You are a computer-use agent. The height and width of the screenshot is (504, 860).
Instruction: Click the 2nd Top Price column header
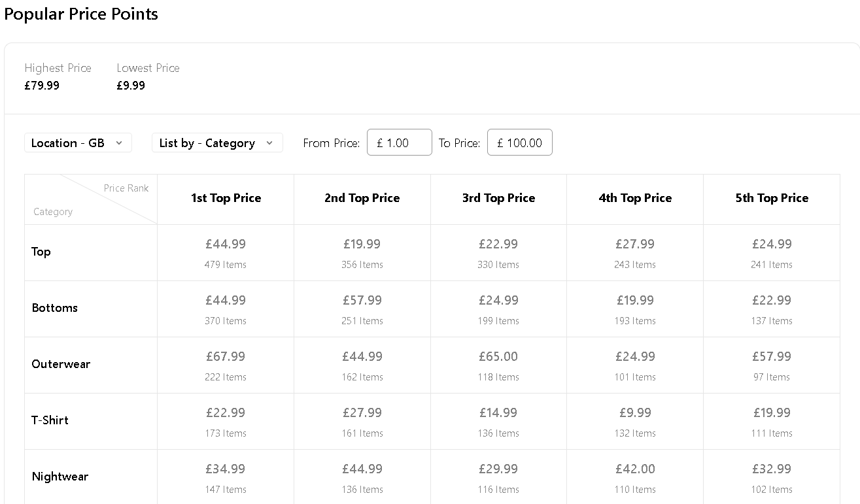[362, 198]
